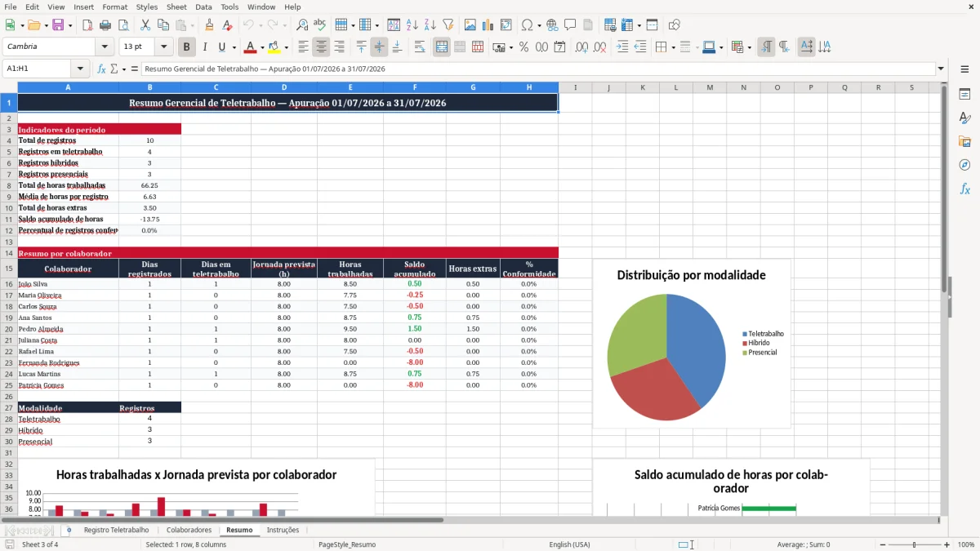The height and width of the screenshot is (551, 980).
Task: Select Clone Formatting paintbrush
Action: coord(210,25)
